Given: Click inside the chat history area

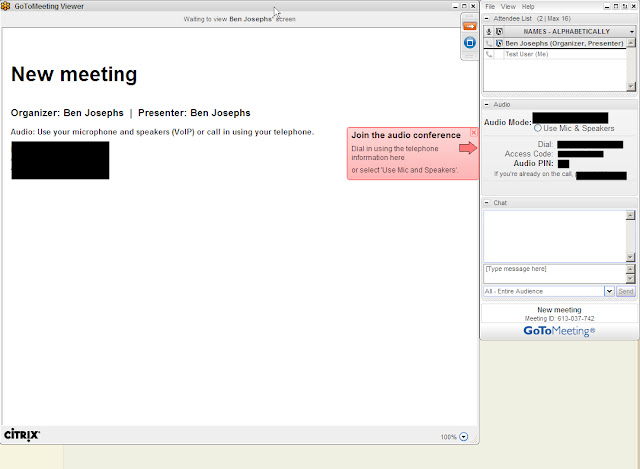Looking at the screenshot, I should pos(555,236).
